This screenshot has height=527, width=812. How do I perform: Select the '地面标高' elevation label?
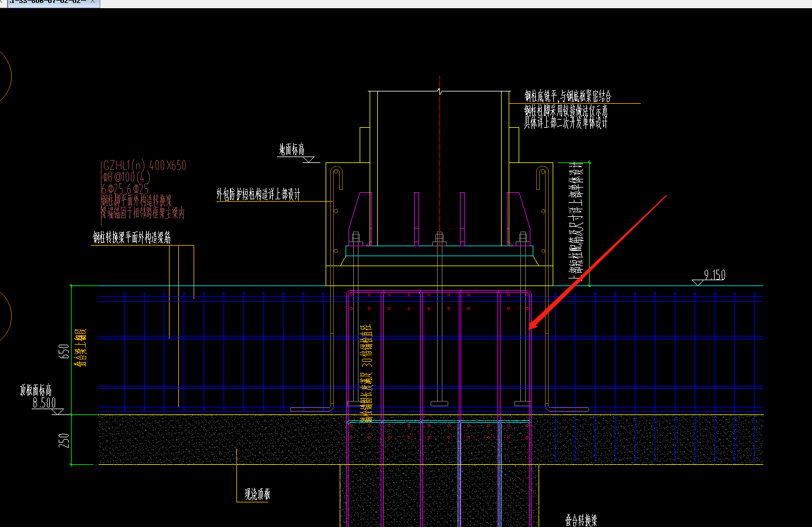click(x=292, y=149)
